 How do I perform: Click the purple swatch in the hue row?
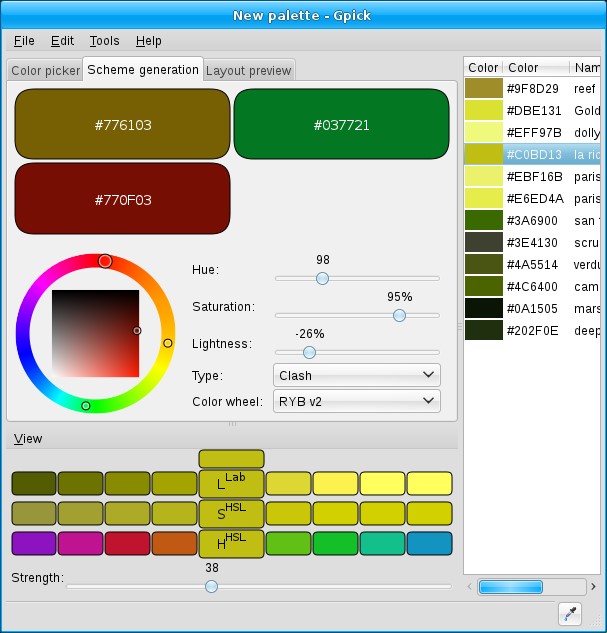pos(33,544)
